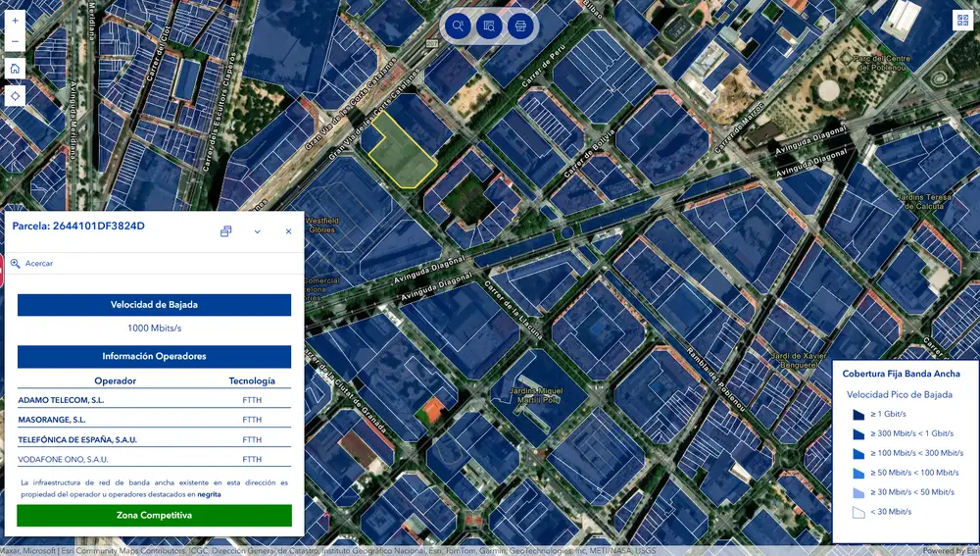Viewport: 980px width, 556px height.
Task: Click ≥ 300 Mbit/s < 1 Gbit/s swatch
Action: coord(858,433)
